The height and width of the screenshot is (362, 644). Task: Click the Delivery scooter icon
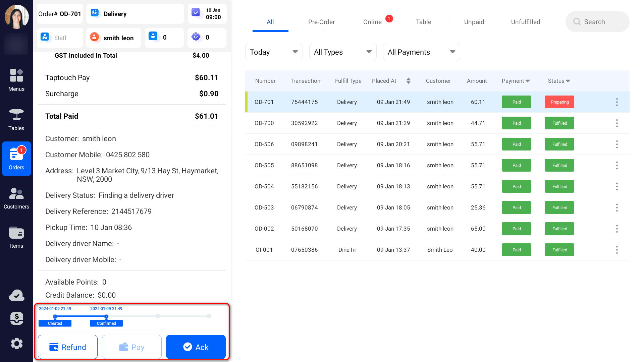click(95, 13)
